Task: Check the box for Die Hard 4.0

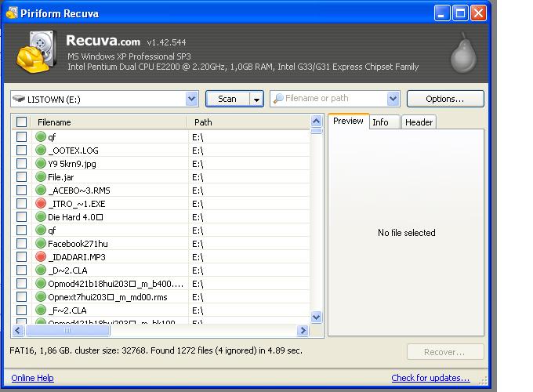Action: (x=21, y=216)
